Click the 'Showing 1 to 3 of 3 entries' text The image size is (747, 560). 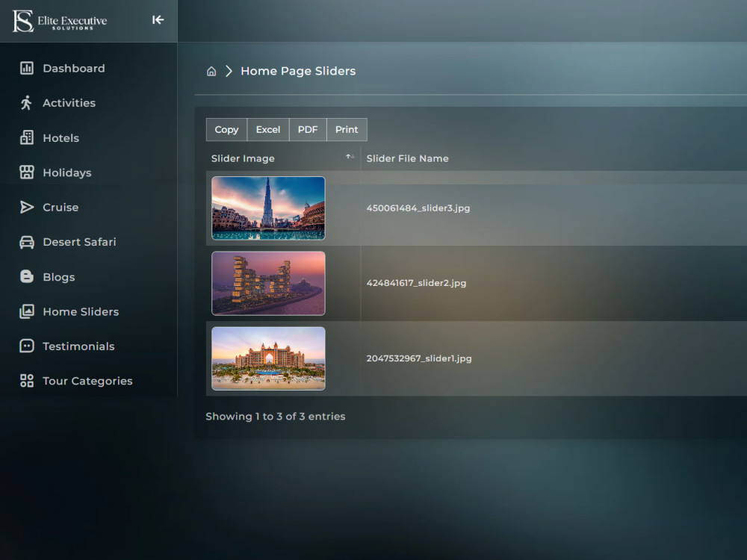coord(276,416)
